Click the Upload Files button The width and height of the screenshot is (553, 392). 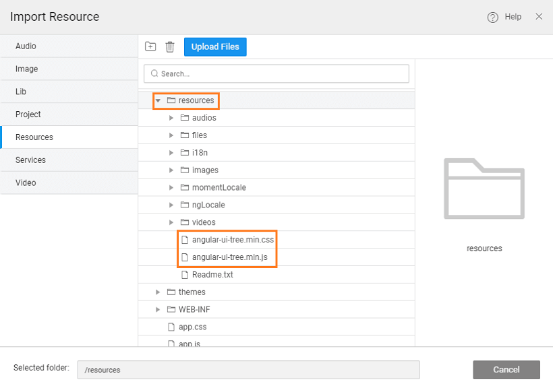(x=215, y=46)
